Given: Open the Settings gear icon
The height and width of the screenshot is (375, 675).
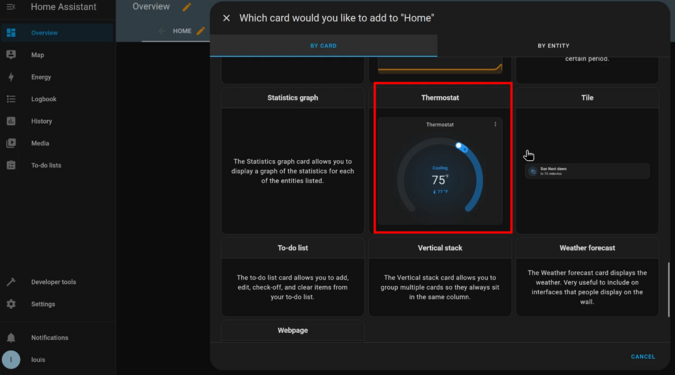Looking at the screenshot, I should click(x=11, y=304).
